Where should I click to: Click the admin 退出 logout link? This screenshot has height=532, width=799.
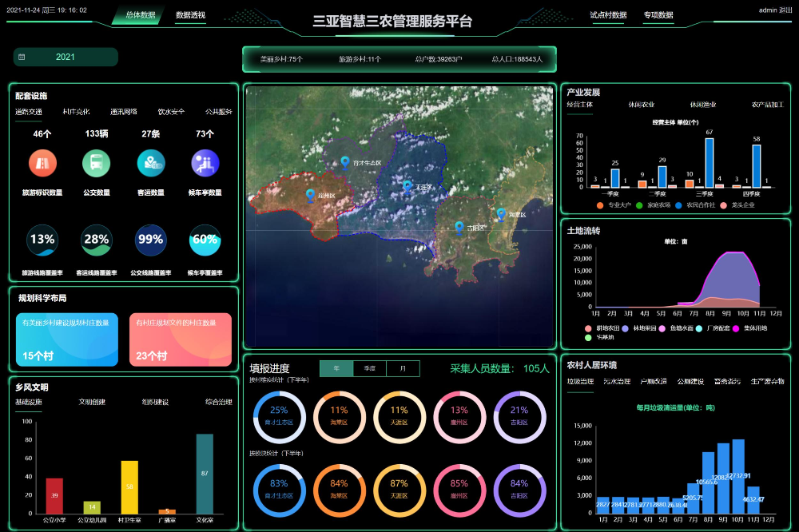[x=776, y=10]
